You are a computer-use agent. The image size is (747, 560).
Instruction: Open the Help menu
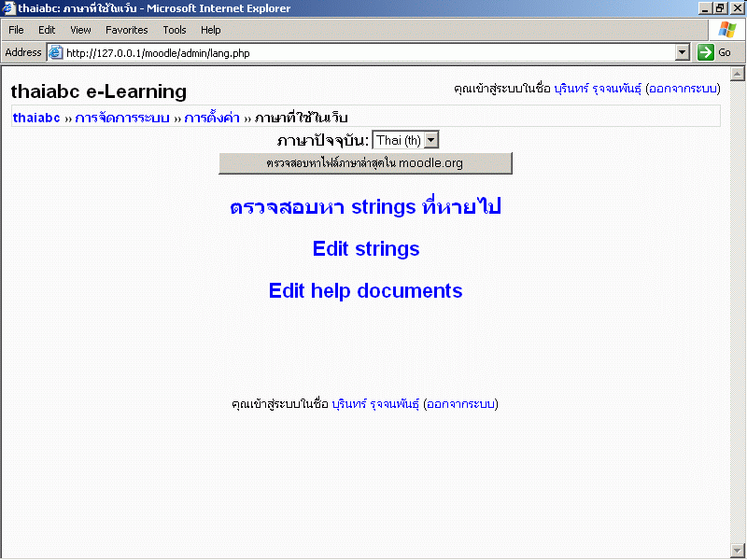pos(211,30)
